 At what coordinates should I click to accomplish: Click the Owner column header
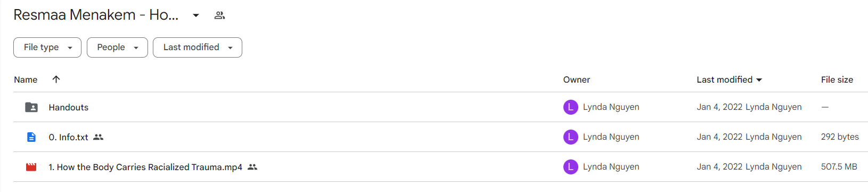coord(577,79)
